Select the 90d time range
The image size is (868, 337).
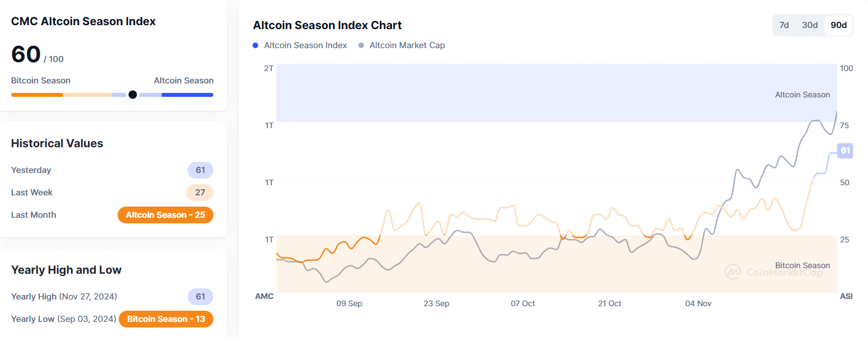coord(837,25)
